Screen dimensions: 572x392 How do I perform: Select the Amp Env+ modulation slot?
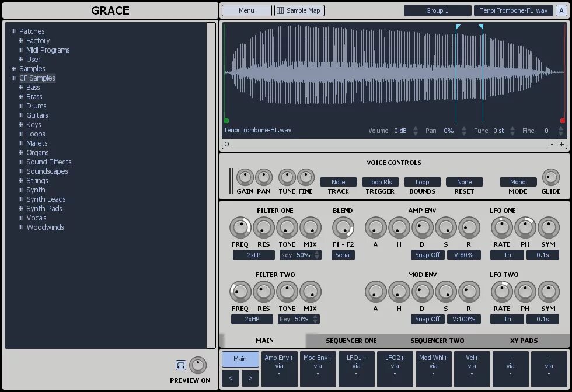tap(280, 369)
